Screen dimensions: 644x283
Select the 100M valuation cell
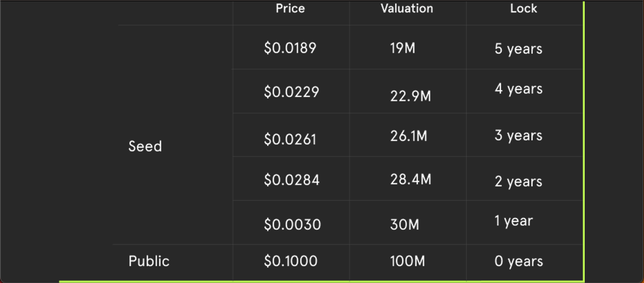(407, 261)
